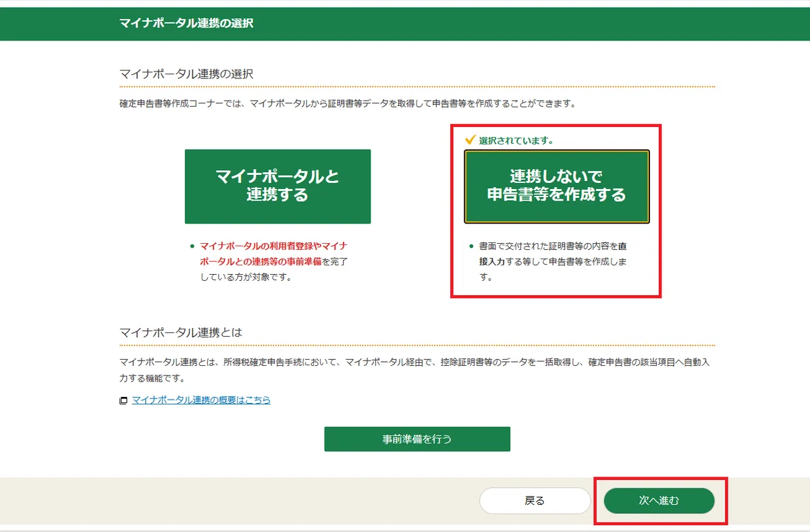Click the green header title マイナポータル連携の選択
This screenshot has width=810, height=532.
click(x=186, y=23)
